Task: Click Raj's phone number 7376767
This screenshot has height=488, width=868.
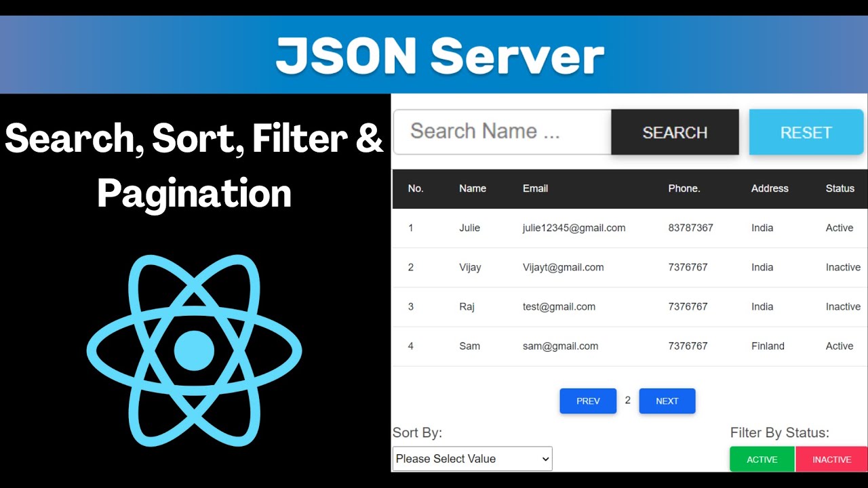Action: [688, 306]
